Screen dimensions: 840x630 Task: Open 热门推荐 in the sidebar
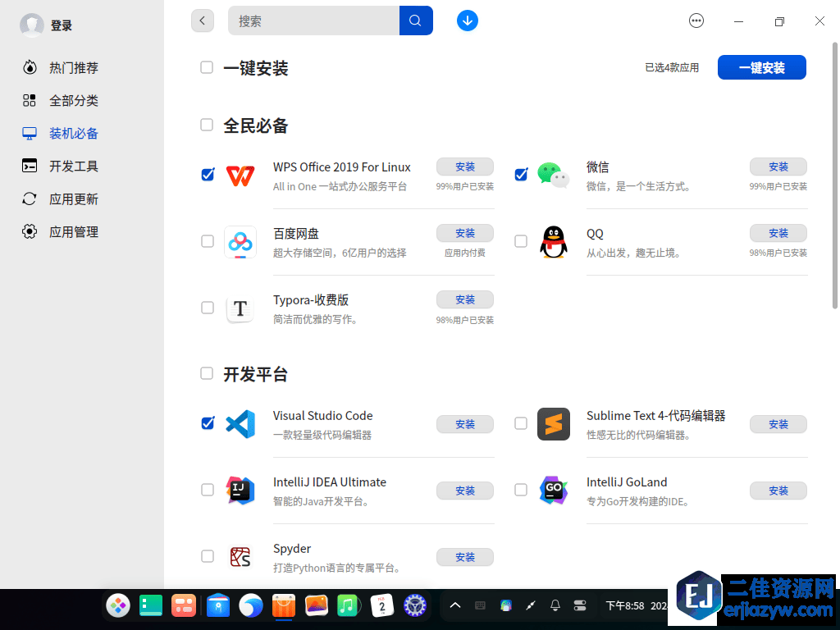73,68
